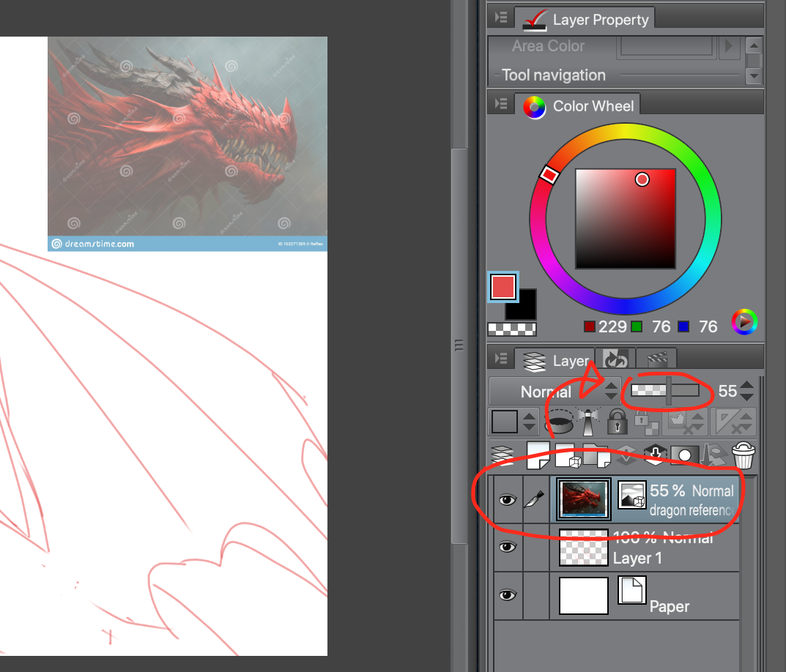
Task: Click the opacity value 55
Action: (727, 391)
